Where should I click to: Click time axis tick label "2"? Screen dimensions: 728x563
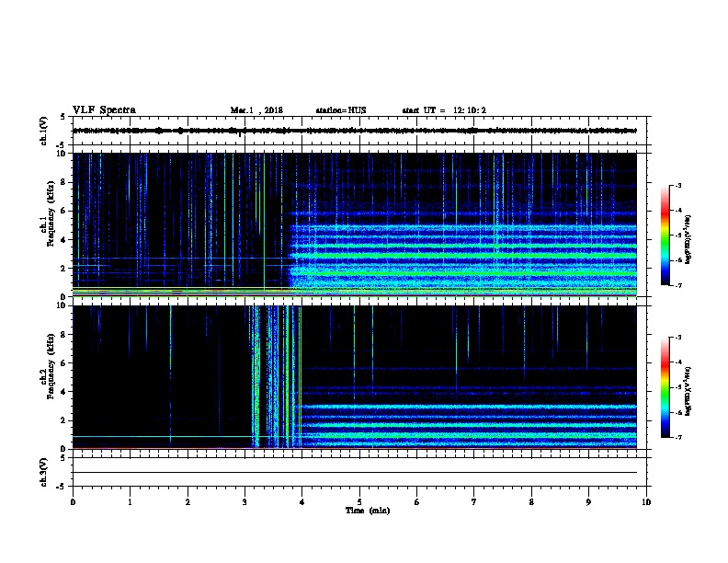[188, 501]
